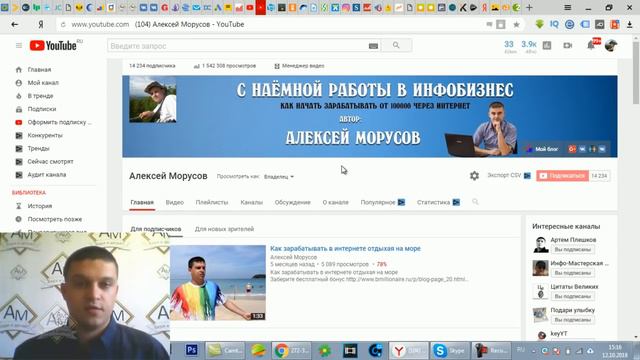Viewport: 640px width, 360px height.
Task: Open the browser downloads arrow icon
Action: pyautogui.click(x=629, y=24)
